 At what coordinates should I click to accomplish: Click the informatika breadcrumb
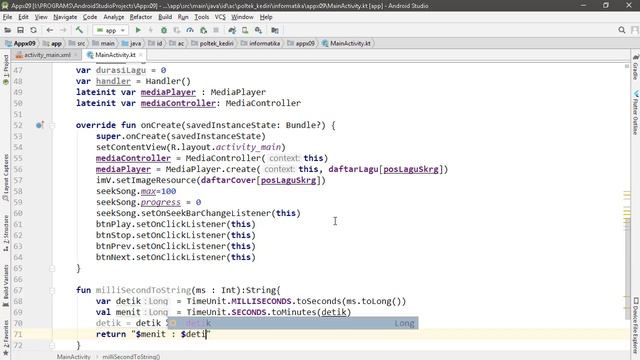(x=261, y=43)
